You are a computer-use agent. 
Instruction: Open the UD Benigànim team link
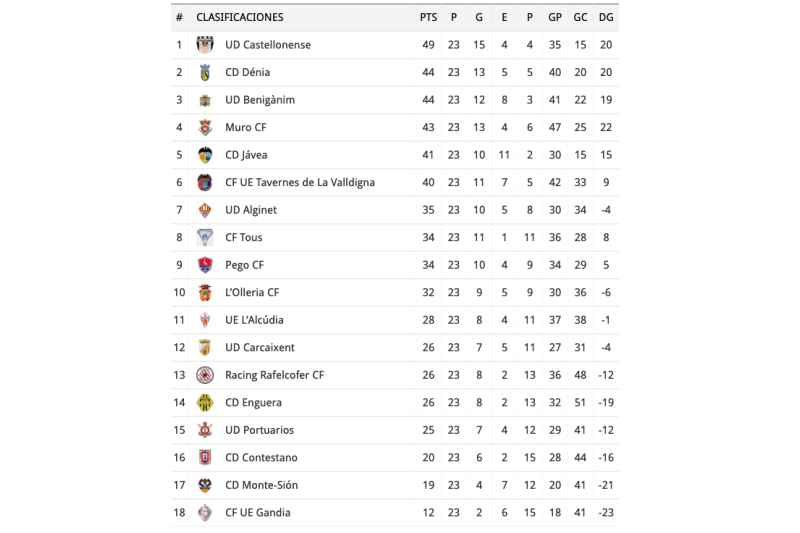click(260, 100)
